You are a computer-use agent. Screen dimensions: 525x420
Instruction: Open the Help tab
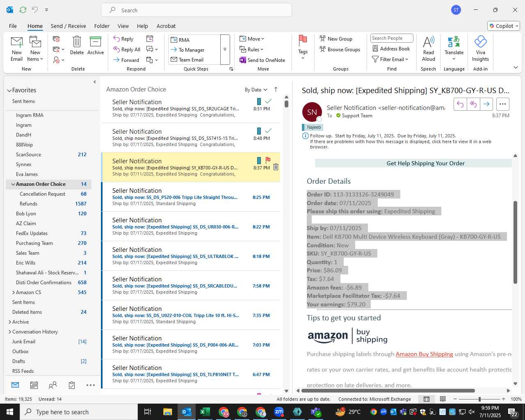[142, 26]
